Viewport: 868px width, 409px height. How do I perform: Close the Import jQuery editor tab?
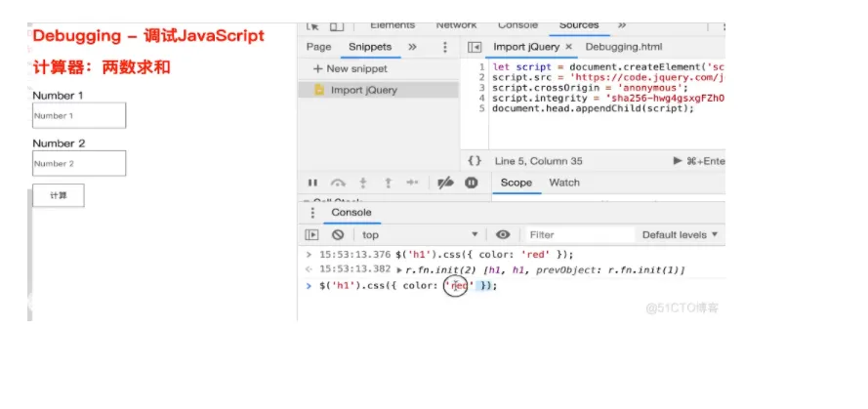click(x=568, y=47)
